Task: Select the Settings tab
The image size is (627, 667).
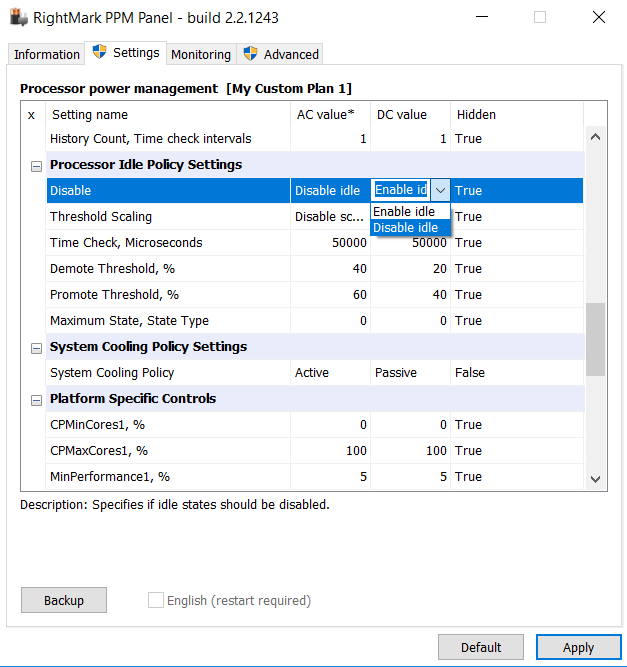Action: tap(125, 53)
